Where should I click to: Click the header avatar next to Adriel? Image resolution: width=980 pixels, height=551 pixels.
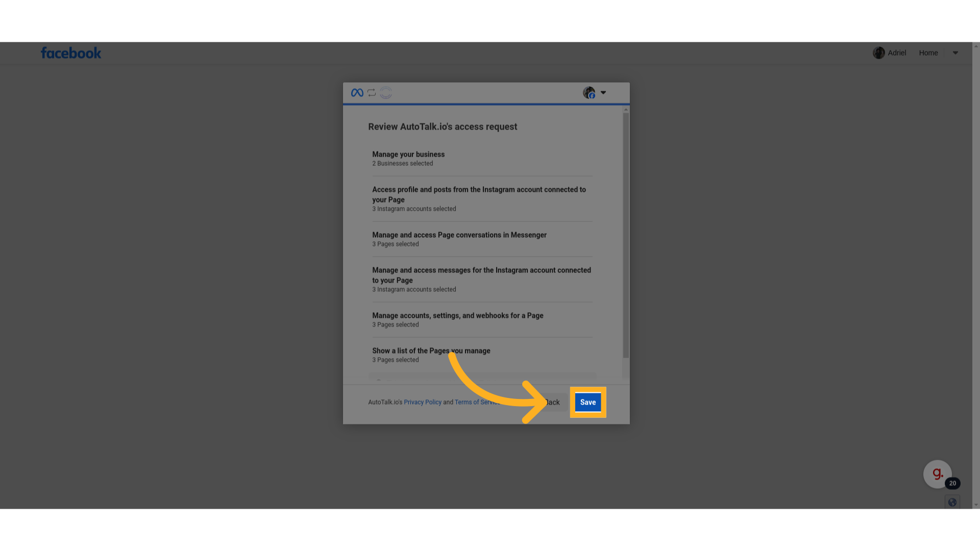point(879,53)
